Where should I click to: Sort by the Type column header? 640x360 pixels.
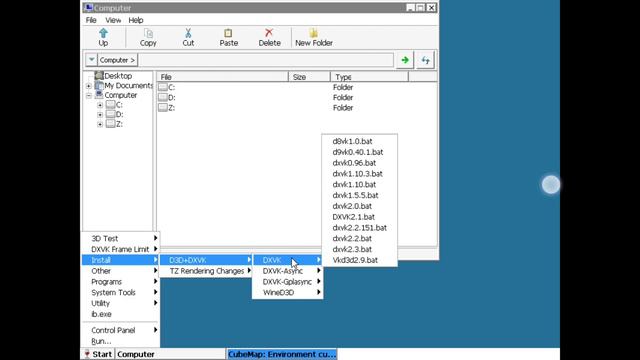[369, 77]
